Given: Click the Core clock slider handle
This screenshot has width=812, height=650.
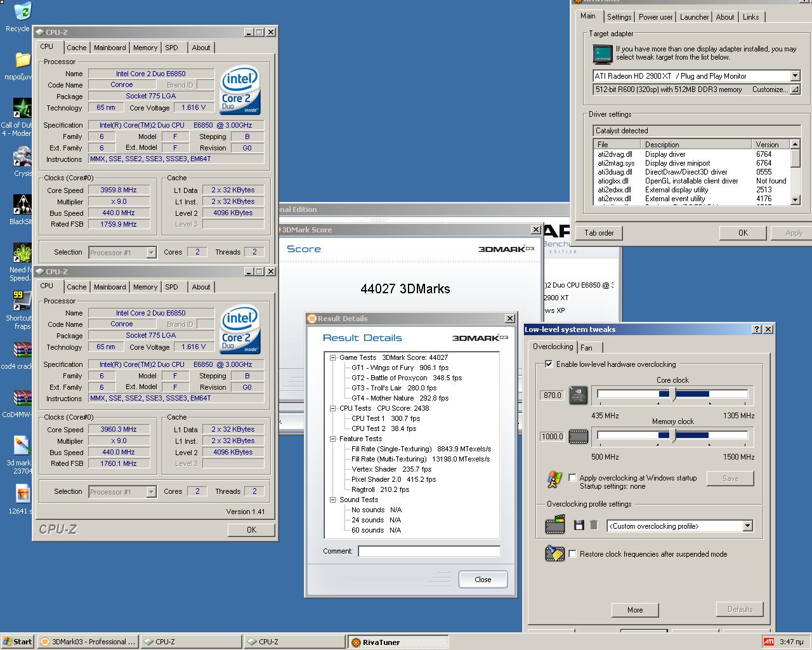Looking at the screenshot, I should (673, 395).
